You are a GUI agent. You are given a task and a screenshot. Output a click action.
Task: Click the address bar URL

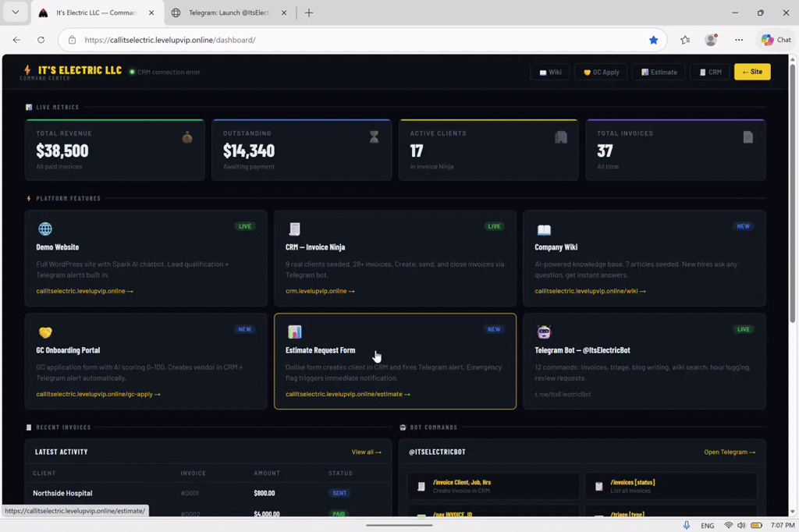[170, 40]
